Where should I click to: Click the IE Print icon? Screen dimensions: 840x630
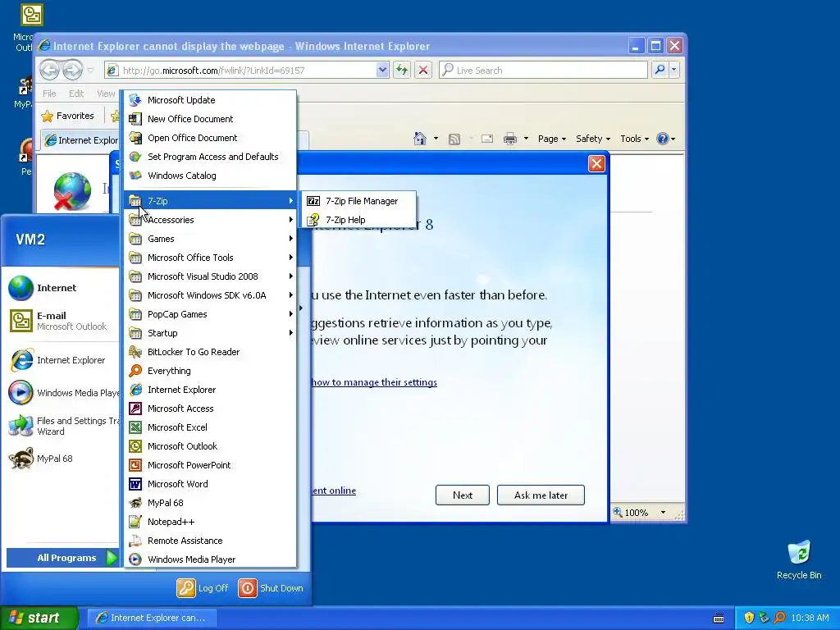point(510,139)
